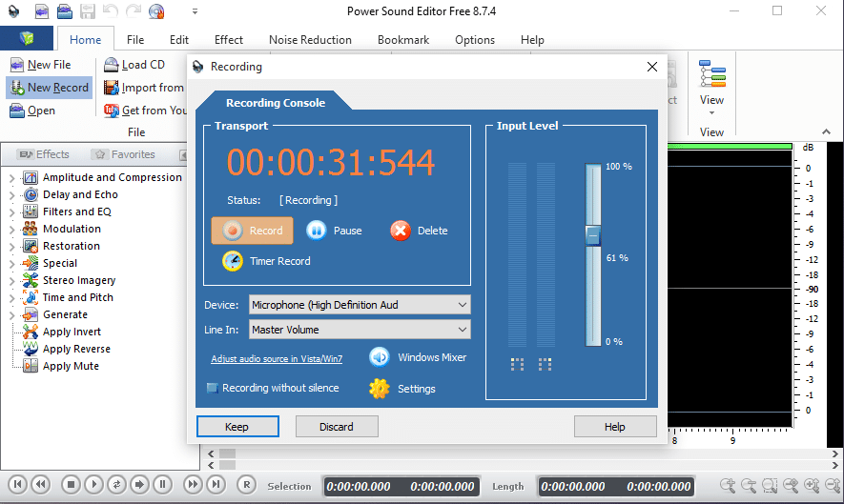Click the round R record button in the bottom bar
This screenshot has height=504, width=844.
(x=247, y=485)
